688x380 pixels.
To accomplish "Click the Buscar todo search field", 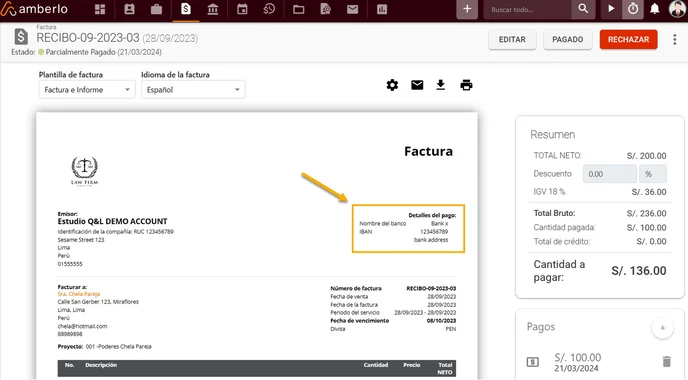I will tap(527, 9).
